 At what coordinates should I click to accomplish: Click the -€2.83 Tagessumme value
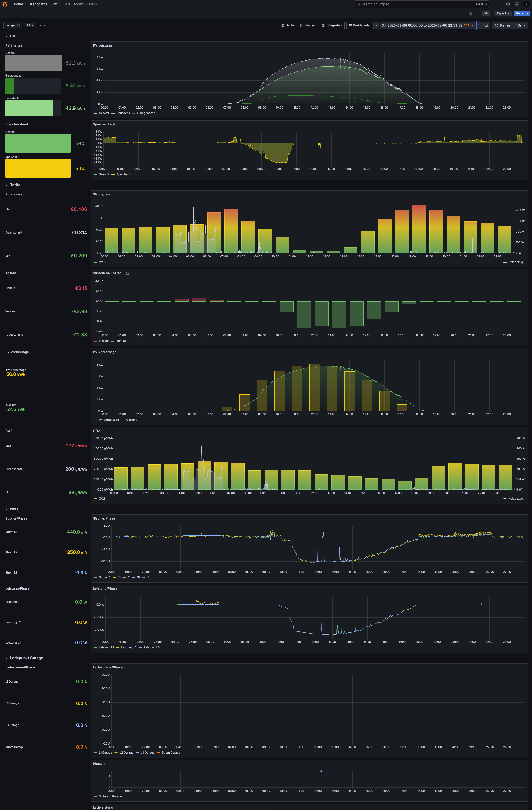point(79,335)
